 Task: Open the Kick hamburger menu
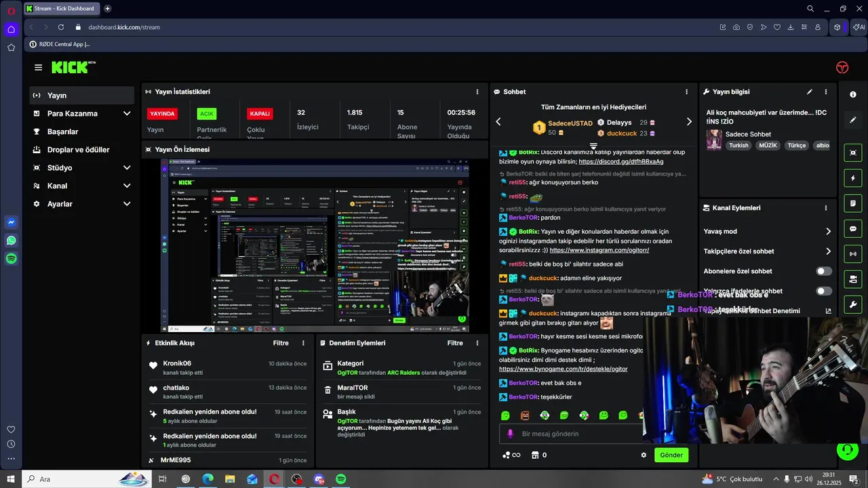39,67
